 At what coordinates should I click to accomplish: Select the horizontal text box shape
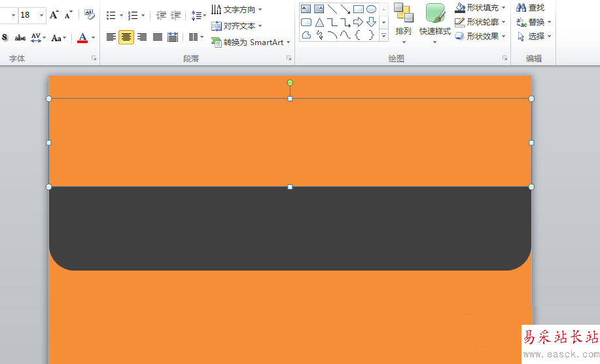(306, 8)
